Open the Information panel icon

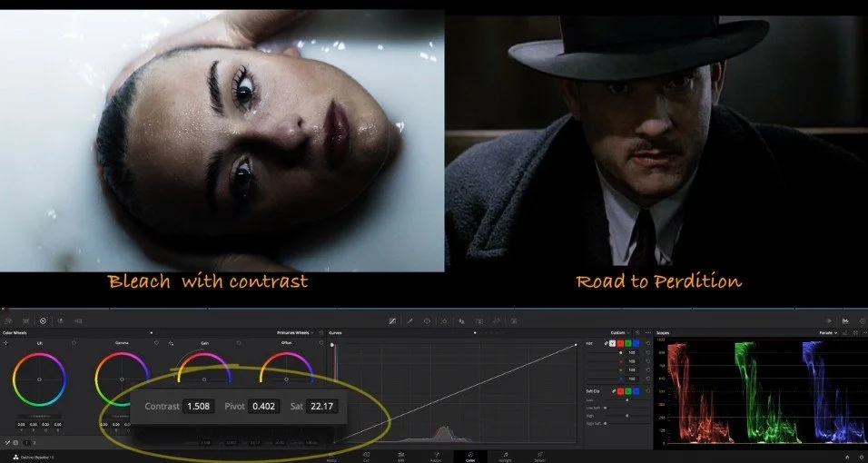pos(863,320)
